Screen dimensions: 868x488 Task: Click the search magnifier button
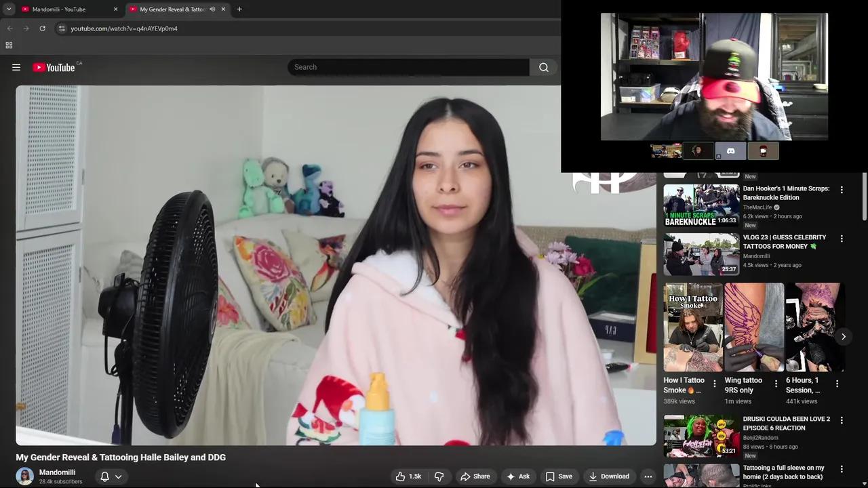click(x=544, y=67)
